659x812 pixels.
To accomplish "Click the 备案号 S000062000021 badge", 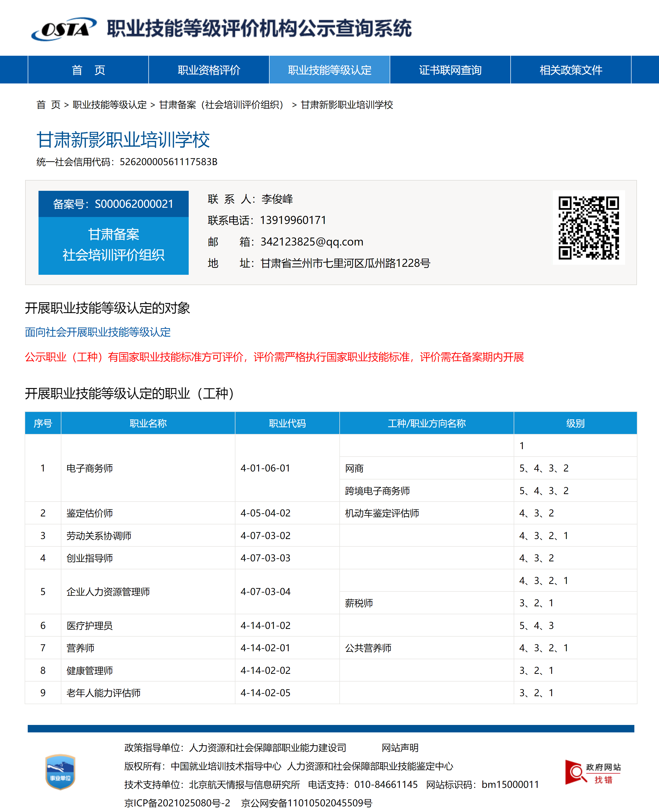I will 113,204.
